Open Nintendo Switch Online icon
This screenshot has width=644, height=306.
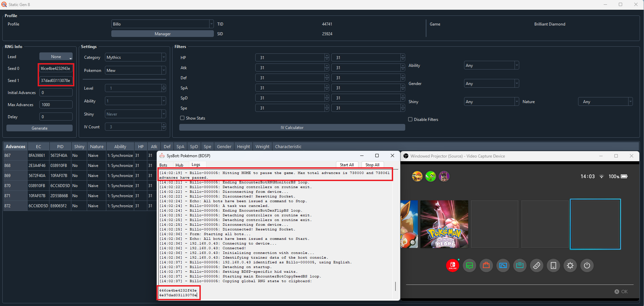pyautogui.click(x=453, y=265)
